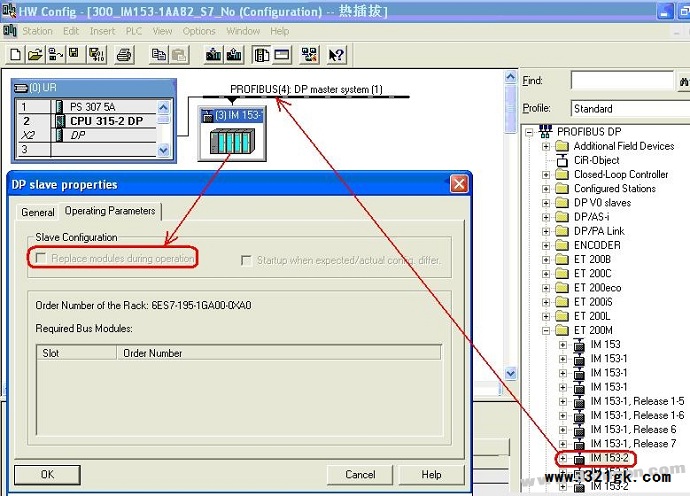Click the Save and Compile toolbar icon
Viewport: 690px width, 496px height.
pos(97,55)
